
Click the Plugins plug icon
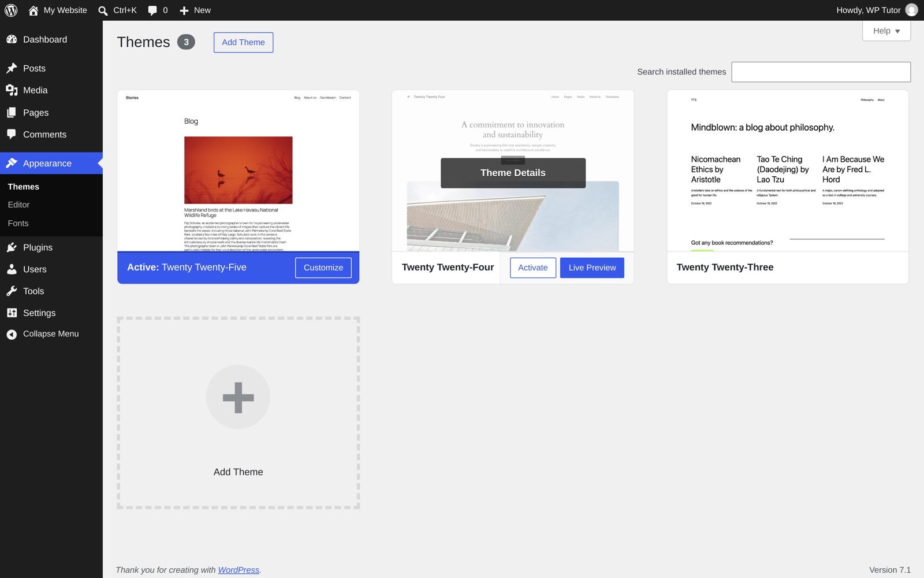coord(12,247)
